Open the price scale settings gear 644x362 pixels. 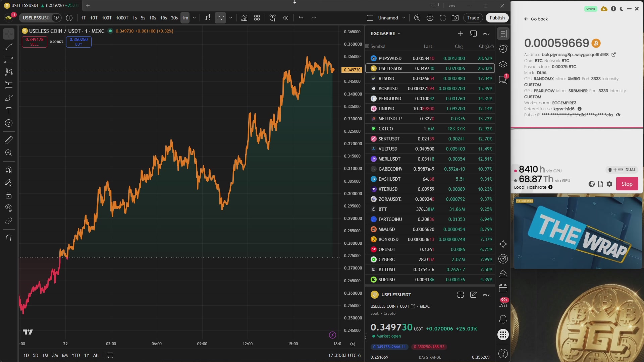tap(353, 344)
